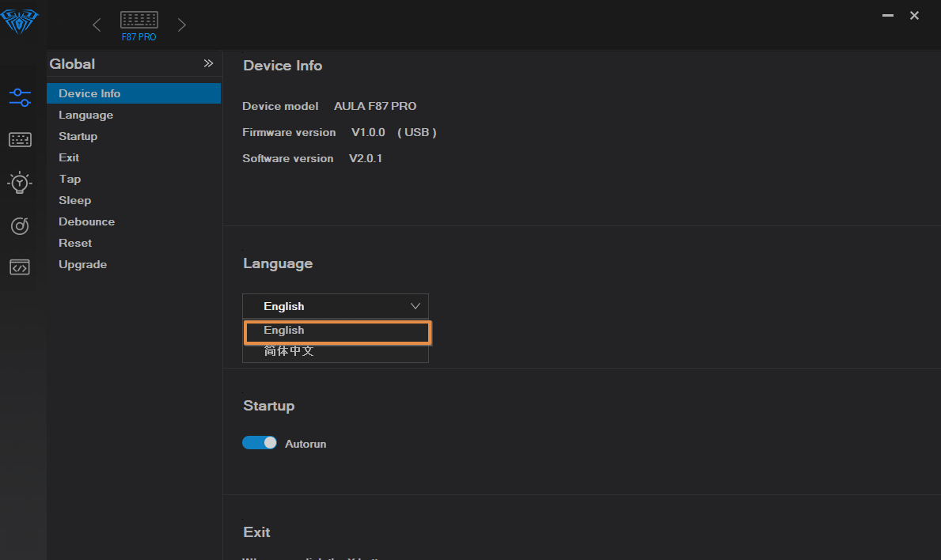Click the Global panel title

(72, 64)
